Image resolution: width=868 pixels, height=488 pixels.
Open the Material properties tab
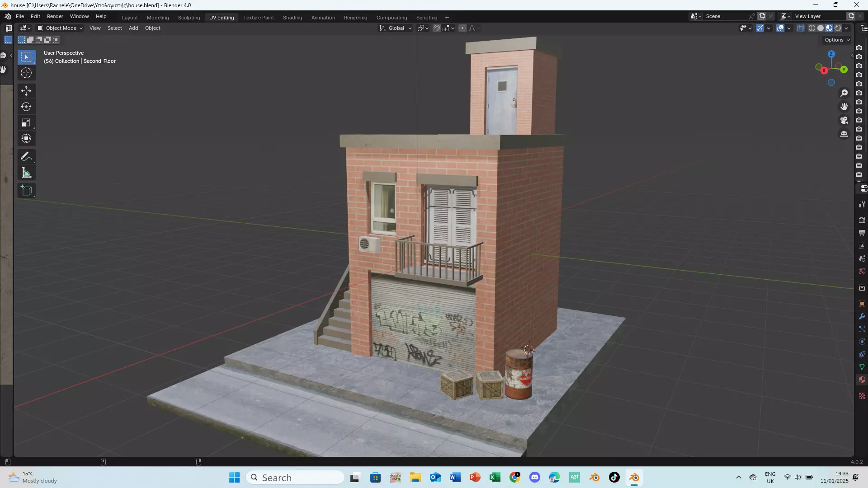click(862, 380)
